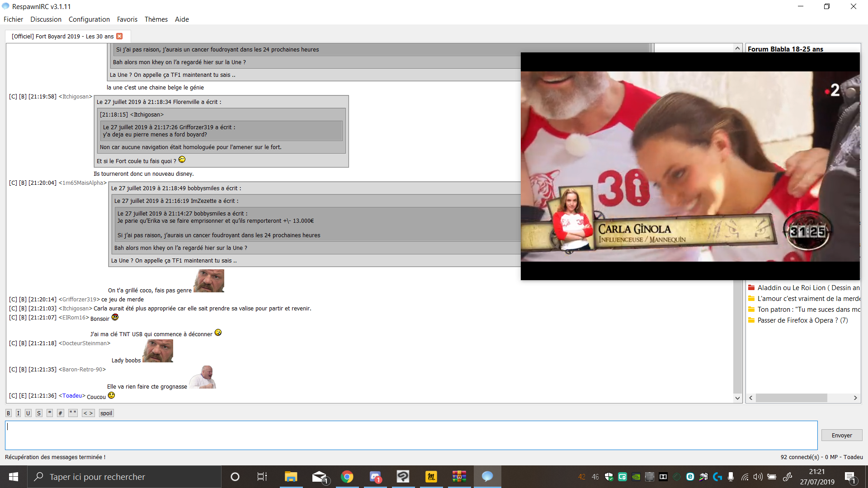
Task: Click the RespawnIRC taskbar icon
Action: 487,477
